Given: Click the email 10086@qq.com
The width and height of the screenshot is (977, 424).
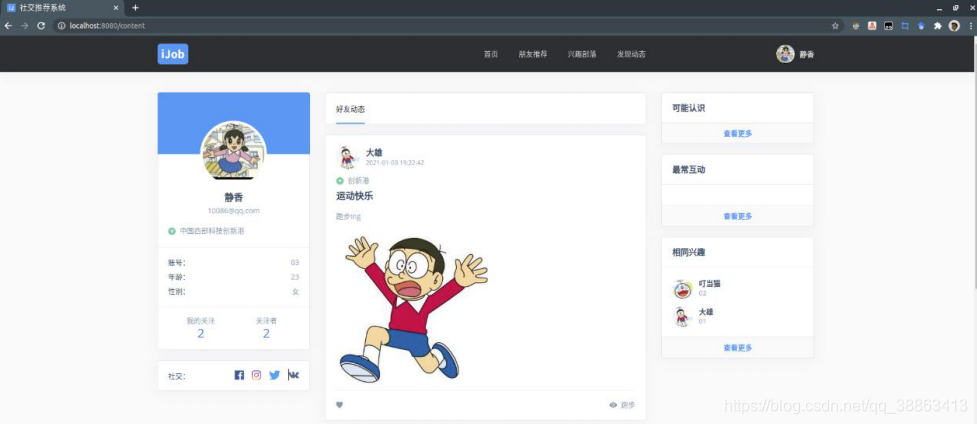Looking at the screenshot, I should click(234, 211).
